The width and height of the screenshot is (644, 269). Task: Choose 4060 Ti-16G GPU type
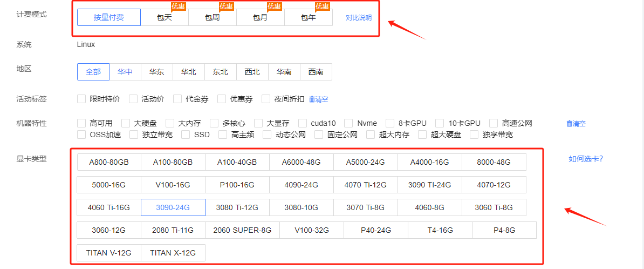pos(109,207)
